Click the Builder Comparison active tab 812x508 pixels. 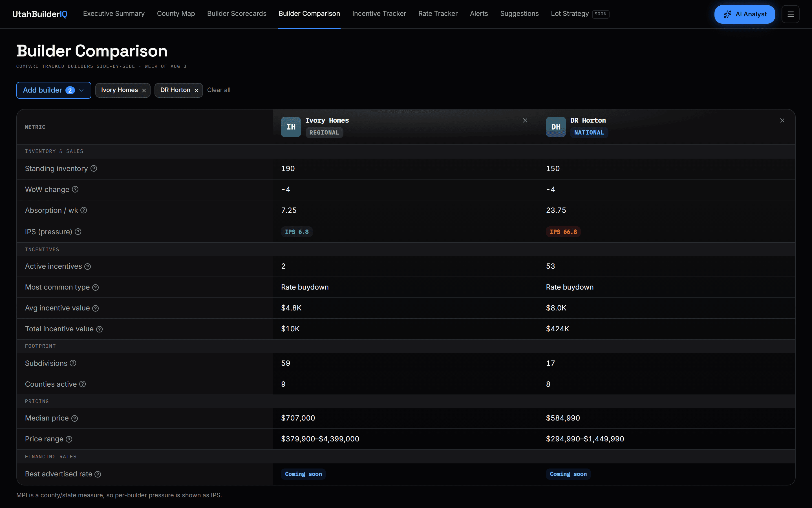point(309,14)
